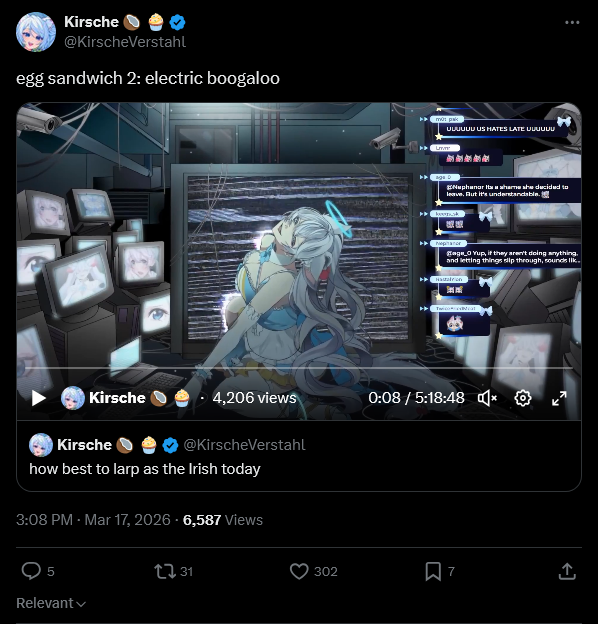Repost using the retweet arrows icon
598x624 pixels.
(x=165, y=571)
